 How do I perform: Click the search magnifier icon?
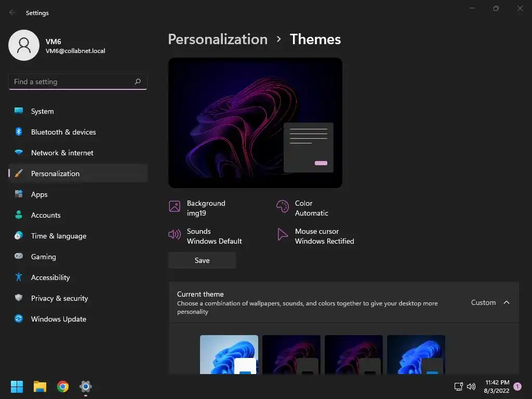point(137,82)
